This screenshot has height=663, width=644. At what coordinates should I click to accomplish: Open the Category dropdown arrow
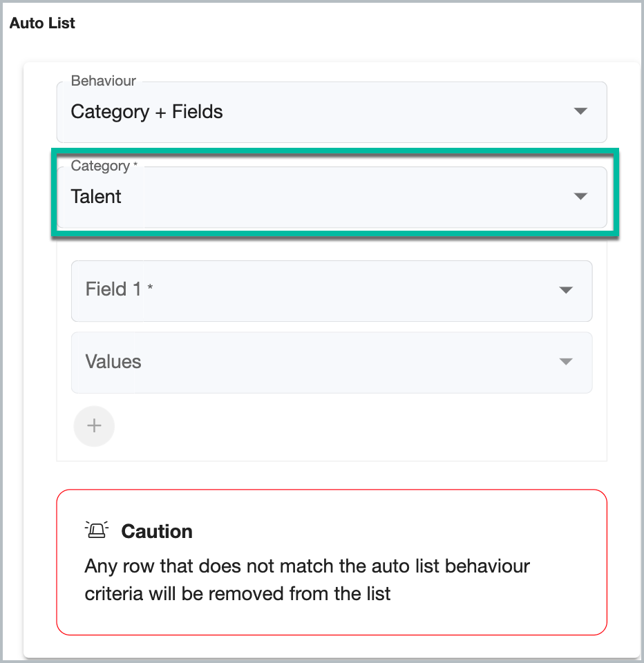tap(580, 196)
